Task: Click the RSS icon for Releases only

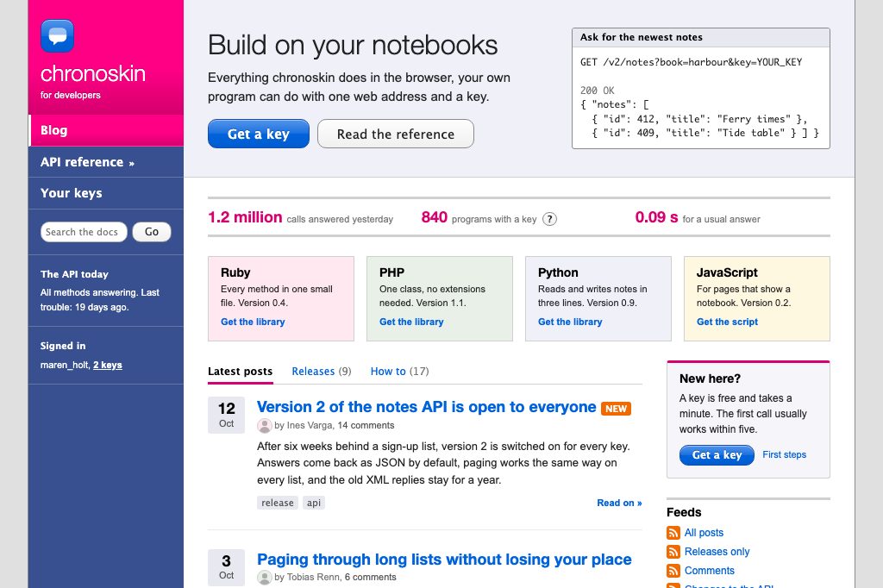Action: 673,552
